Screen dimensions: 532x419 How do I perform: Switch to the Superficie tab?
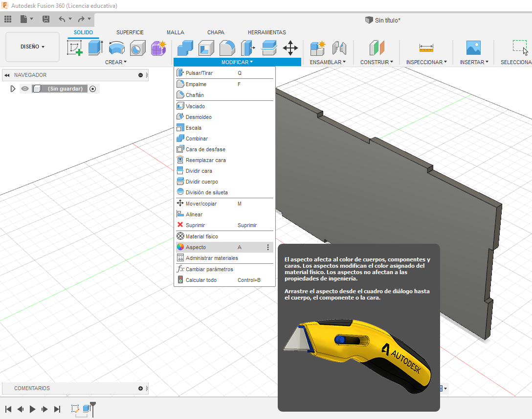click(x=130, y=32)
